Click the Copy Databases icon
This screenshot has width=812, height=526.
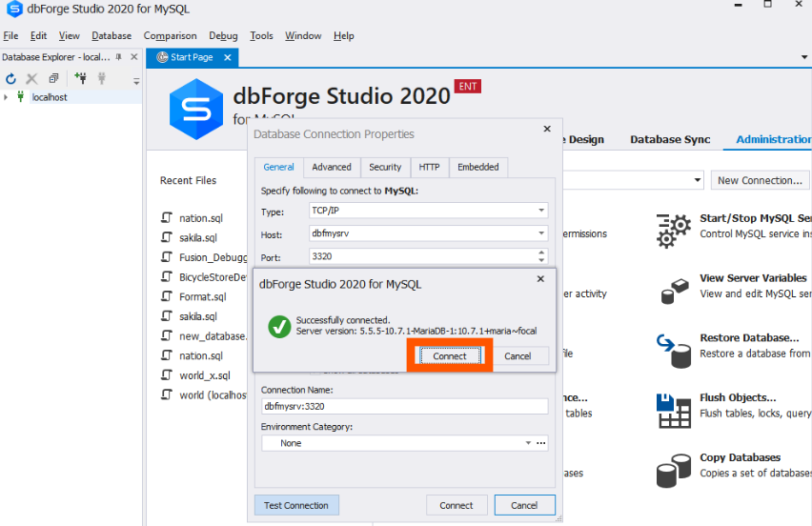pos(674,470)
